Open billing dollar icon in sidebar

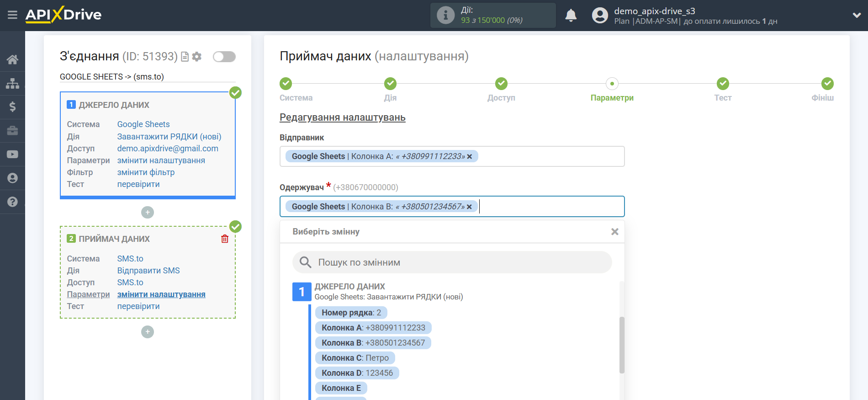12,107
